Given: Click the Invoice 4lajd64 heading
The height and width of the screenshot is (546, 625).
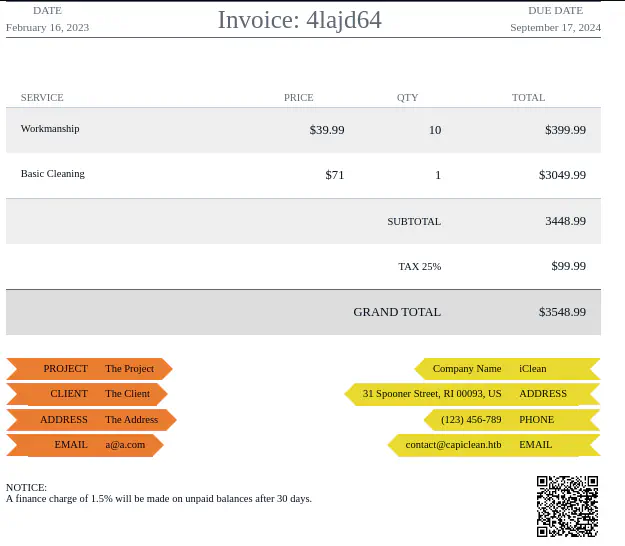Looking at the screenshot, I should (299, 20).
